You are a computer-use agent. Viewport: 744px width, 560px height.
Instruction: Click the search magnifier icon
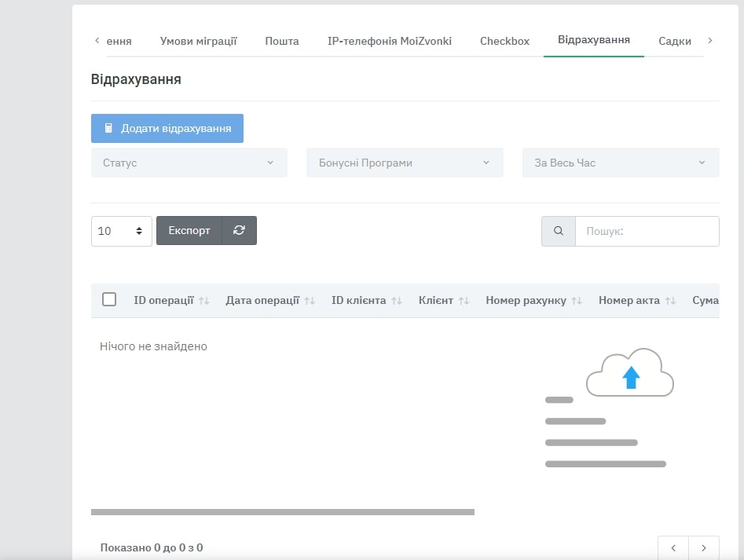point(559,232)
